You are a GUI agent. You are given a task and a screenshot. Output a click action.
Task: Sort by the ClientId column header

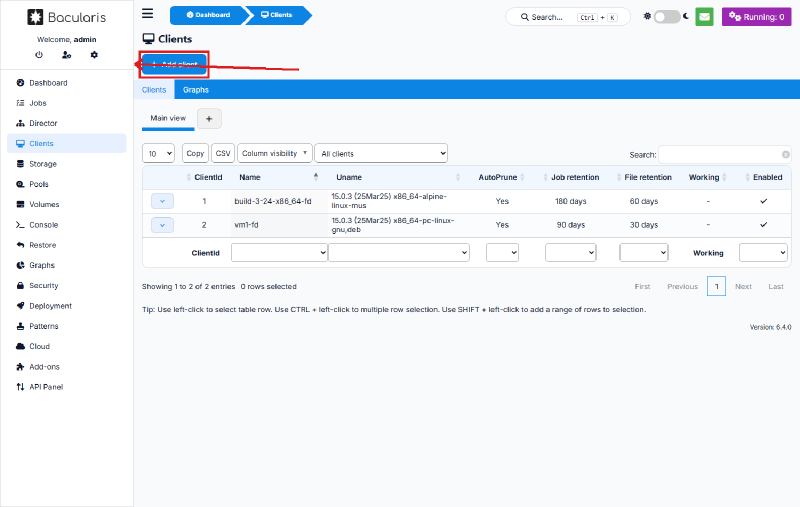[x=204, y=178]
